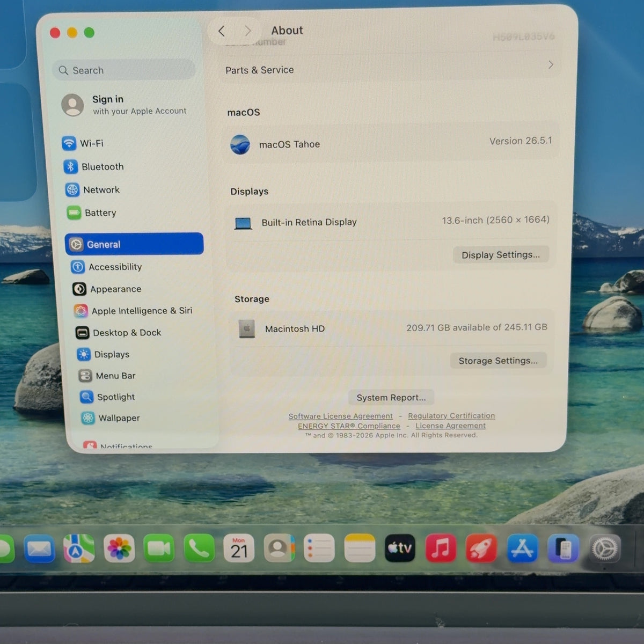Open the License Agreement link

click(450, 426)
